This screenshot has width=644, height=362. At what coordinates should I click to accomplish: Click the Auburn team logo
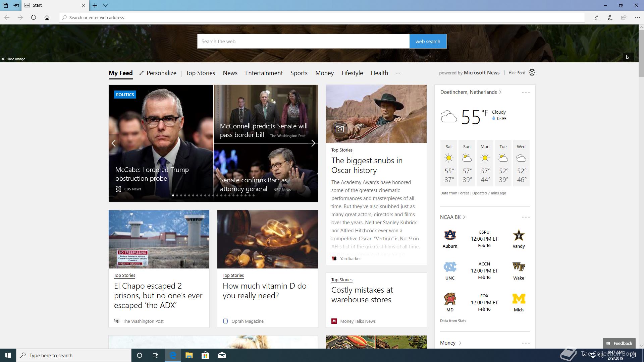pos(450,235)
